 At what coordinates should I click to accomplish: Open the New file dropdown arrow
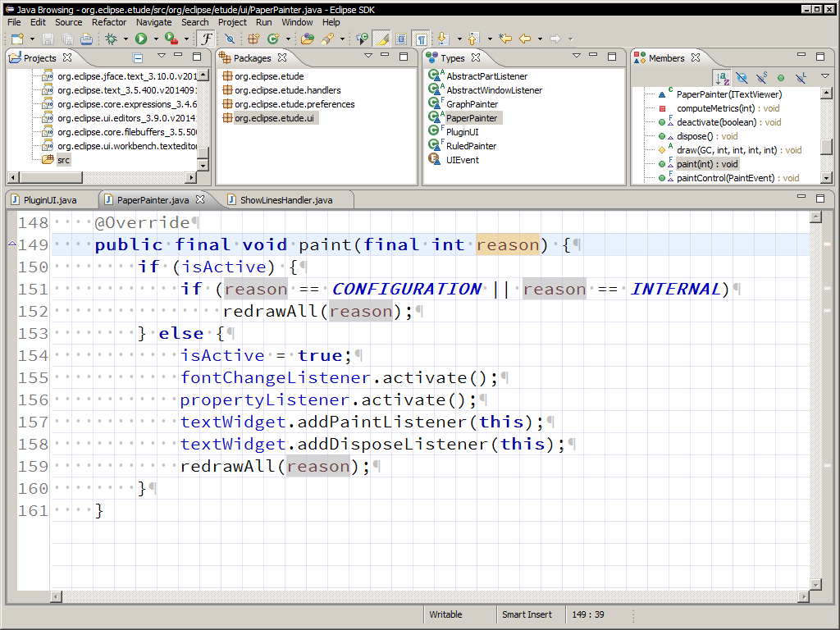point(32,39)
